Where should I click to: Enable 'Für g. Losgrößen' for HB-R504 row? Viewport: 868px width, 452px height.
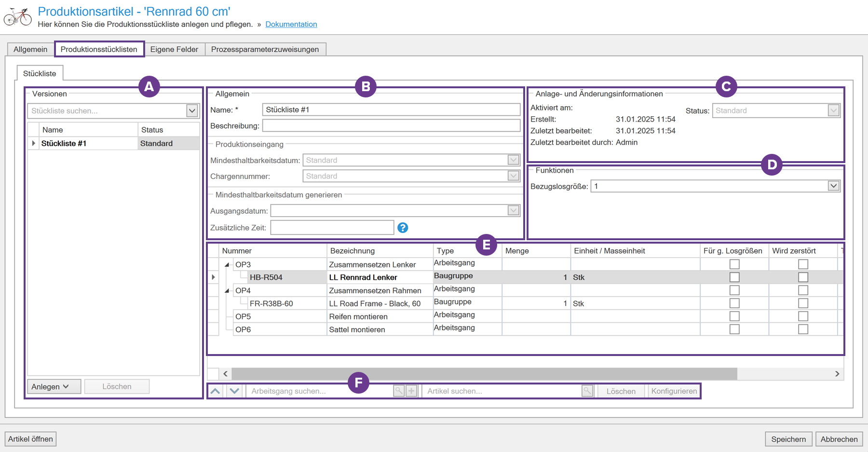(x=734, y=277)
